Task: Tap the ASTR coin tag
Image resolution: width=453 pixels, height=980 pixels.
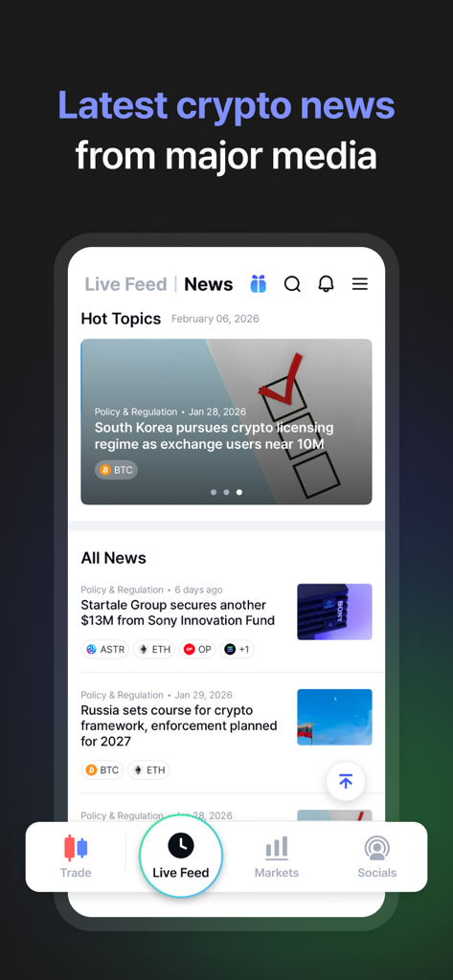Action: 105,650
